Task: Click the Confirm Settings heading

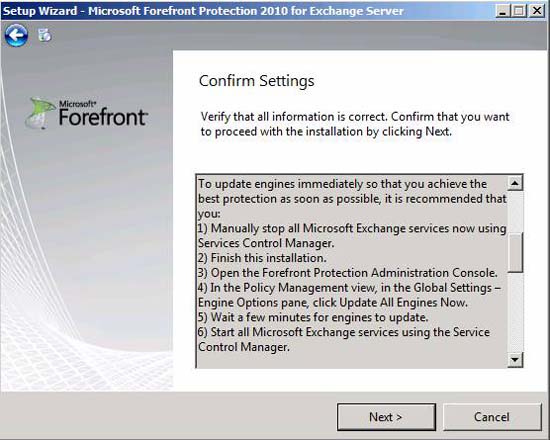Action: [256, 81]
